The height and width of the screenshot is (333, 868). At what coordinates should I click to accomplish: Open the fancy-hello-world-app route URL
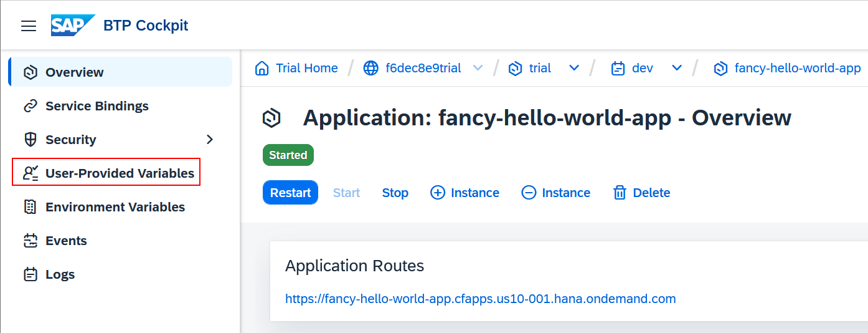(480, 299)
